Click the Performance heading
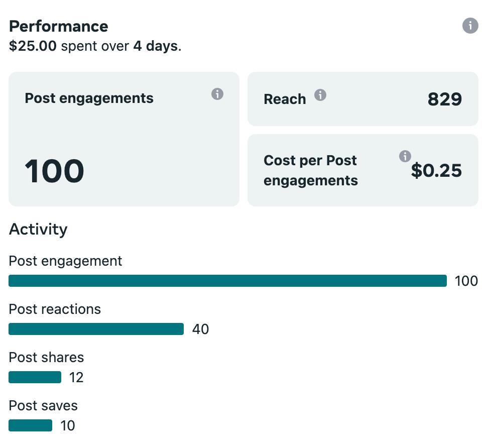Viewport: 489px width, 448px height. tap(58, 26)
